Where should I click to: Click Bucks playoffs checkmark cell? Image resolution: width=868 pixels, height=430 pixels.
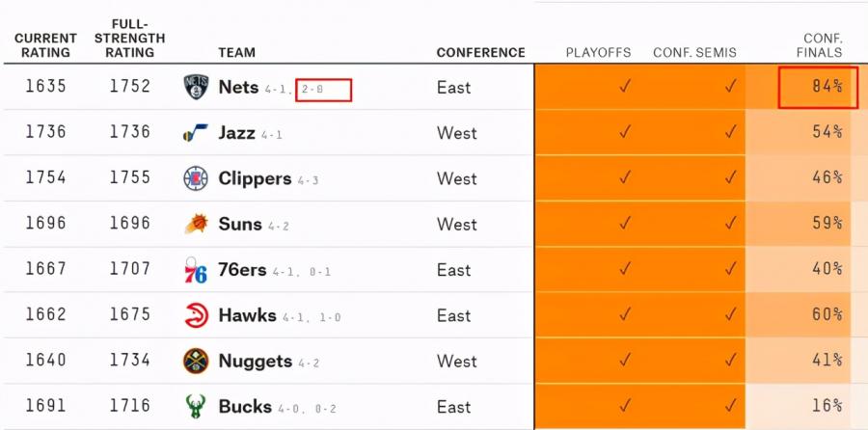(x=625, y=406)
